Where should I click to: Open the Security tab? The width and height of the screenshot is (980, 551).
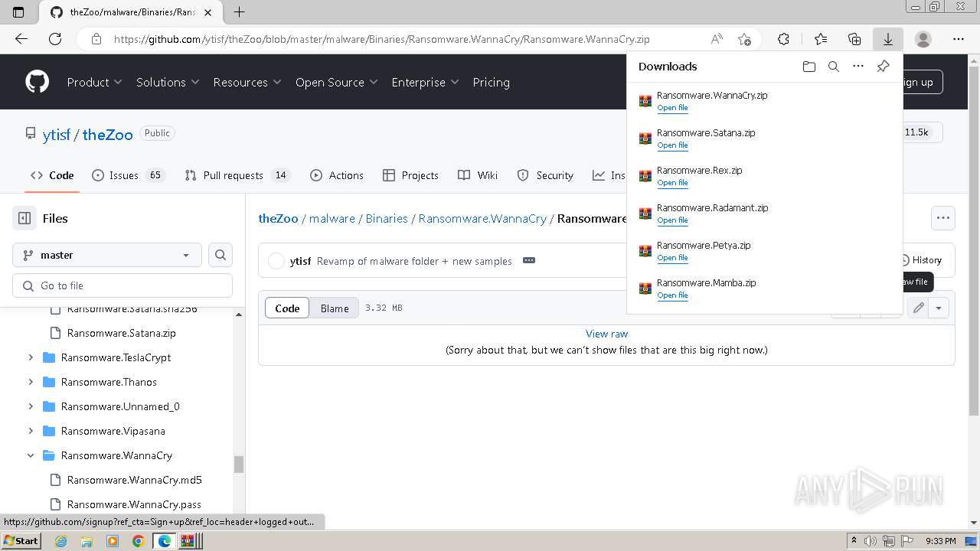tap(545, 175)
